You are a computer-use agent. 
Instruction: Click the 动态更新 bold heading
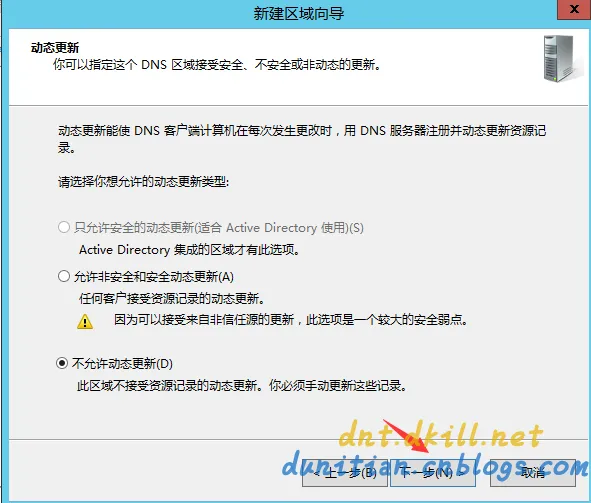55,48
